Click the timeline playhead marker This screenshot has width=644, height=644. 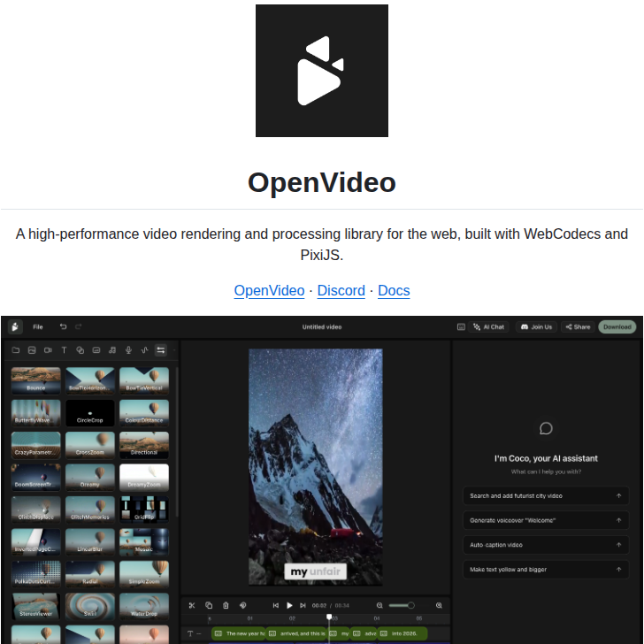pyautogui.click(x=329, y=617)
